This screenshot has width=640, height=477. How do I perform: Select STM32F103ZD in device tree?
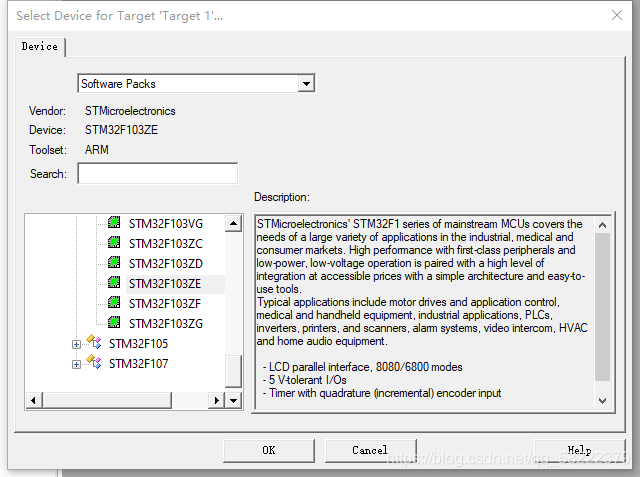click(166, 264)
